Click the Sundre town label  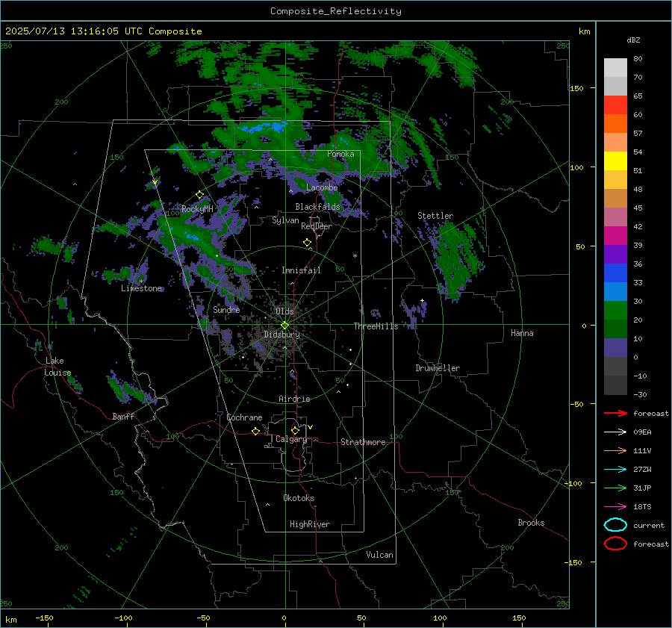(226, 309)
